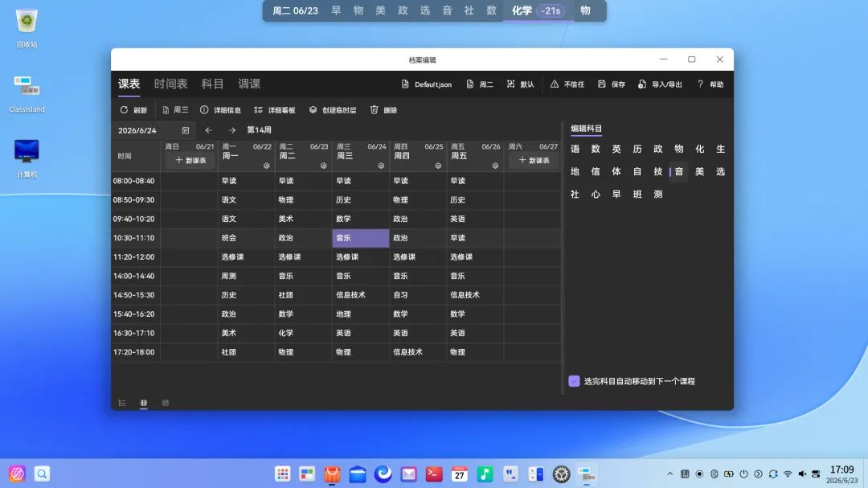Go to previous week with left arrow
Image resolution: width=868 pixels, height=488 pixels.
tap(209, 130)
